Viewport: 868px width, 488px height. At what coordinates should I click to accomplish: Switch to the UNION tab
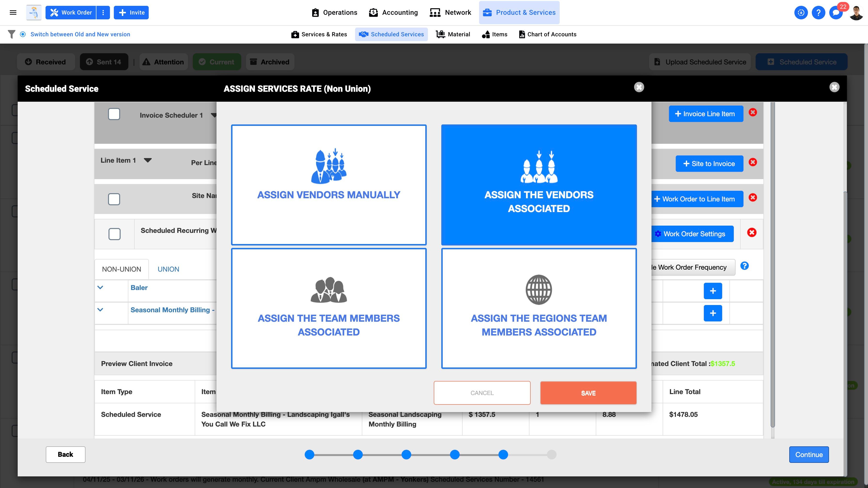[168, 269]
